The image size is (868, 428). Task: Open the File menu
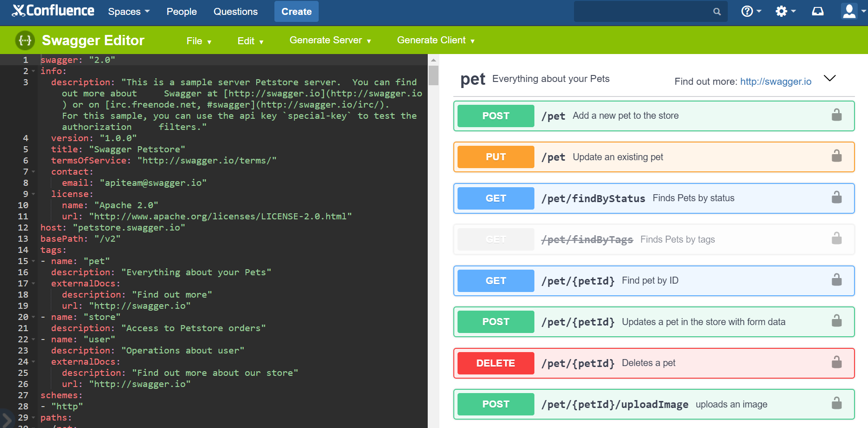[x=198, y=41]
